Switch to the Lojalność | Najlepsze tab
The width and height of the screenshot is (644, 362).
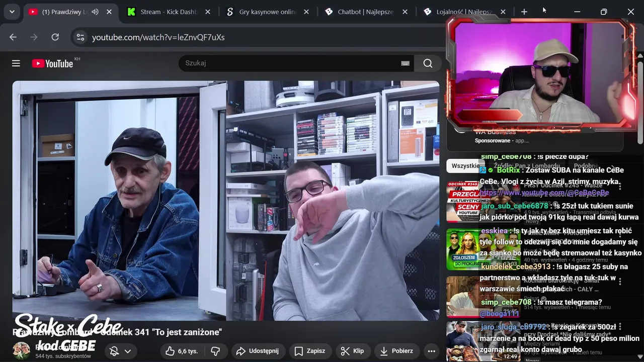tap(464, 12)
